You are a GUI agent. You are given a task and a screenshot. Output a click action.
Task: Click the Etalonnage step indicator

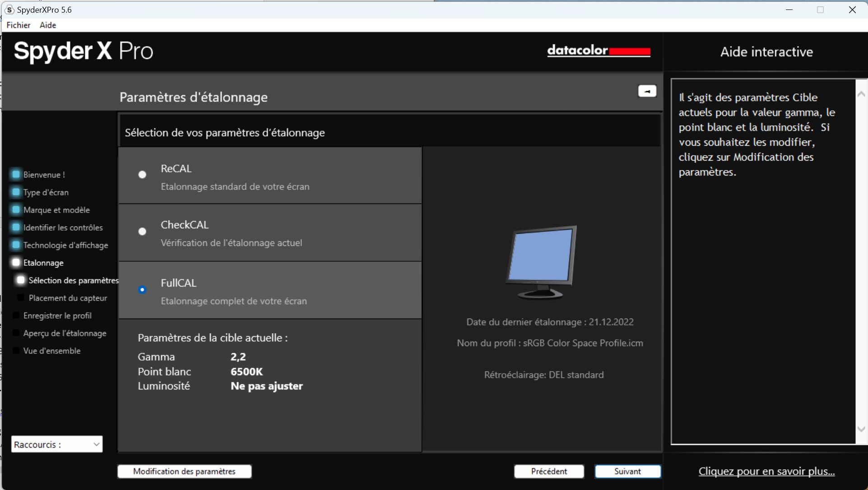pyautogui.click(x=16, y=262)
